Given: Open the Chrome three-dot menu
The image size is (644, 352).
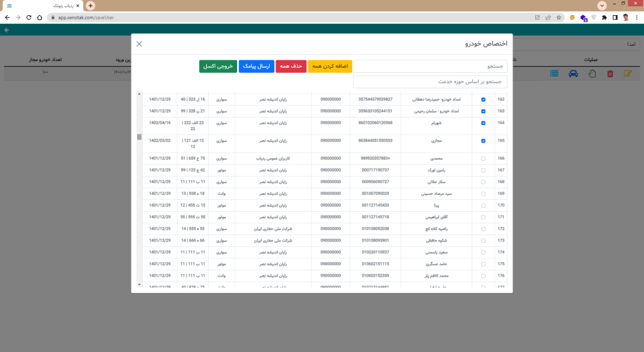Looking at the screenshot, I should pyautogui.click(x=636, y=18).
